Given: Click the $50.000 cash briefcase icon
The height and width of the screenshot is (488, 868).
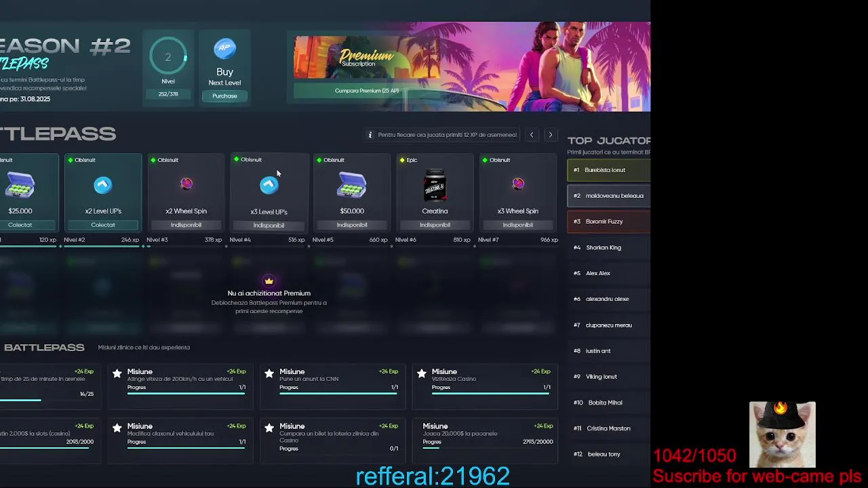Looking at the screenshot, I should [x=352, y=185].
